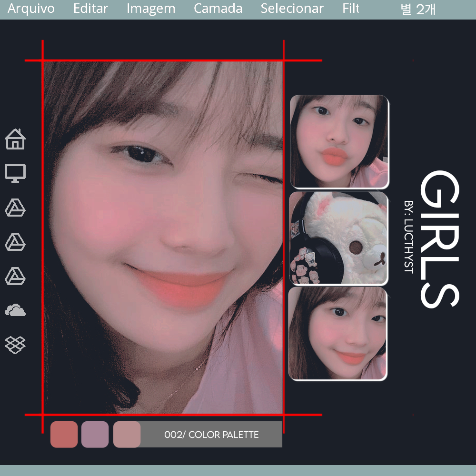Open the Camada menu
The image size is (476, 476).
coord(218,9)
